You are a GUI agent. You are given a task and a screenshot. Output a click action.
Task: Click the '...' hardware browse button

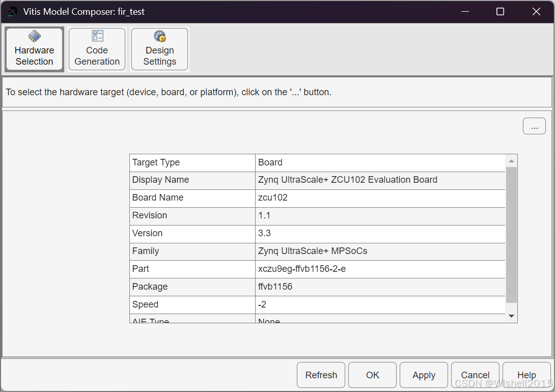point(534,126)
